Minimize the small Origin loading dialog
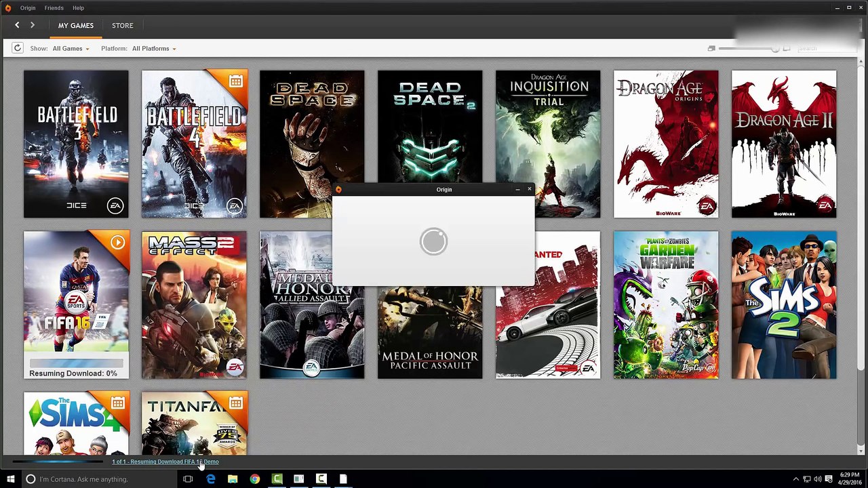 tap(518, 190)
